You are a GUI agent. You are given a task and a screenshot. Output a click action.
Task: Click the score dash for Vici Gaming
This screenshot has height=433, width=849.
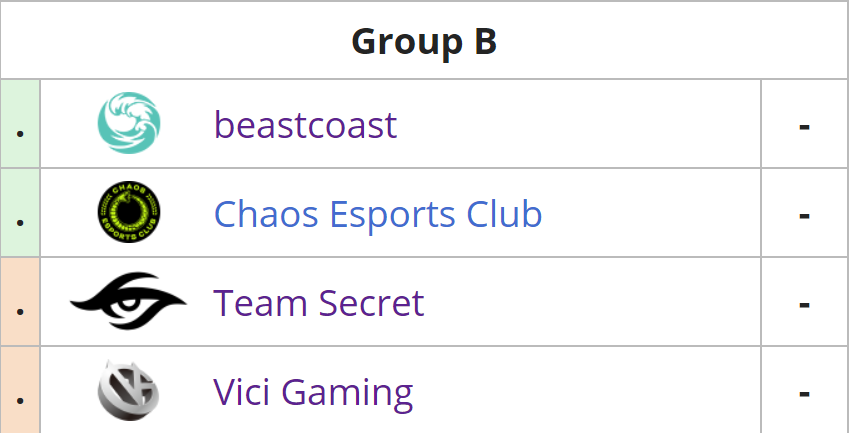click(804, 393)
